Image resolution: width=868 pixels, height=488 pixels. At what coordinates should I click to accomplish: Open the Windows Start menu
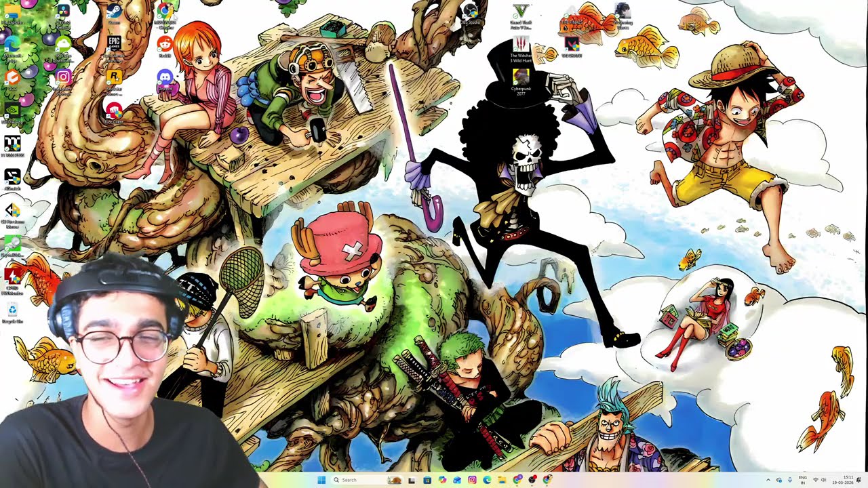tap(320, 480)
